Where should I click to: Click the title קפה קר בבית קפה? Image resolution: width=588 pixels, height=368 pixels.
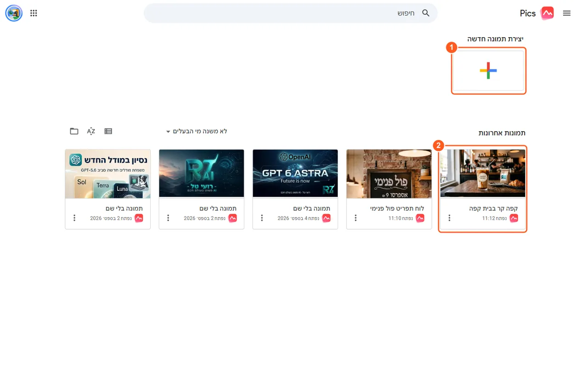pyautogui.click(x=493, y=208)
